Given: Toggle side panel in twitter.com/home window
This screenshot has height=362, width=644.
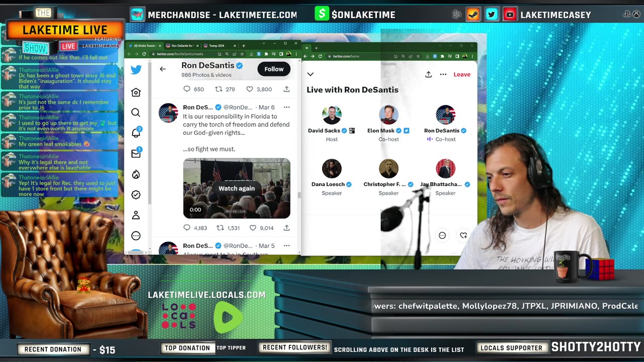Looking at the screenshot, I should pos(457,56).
